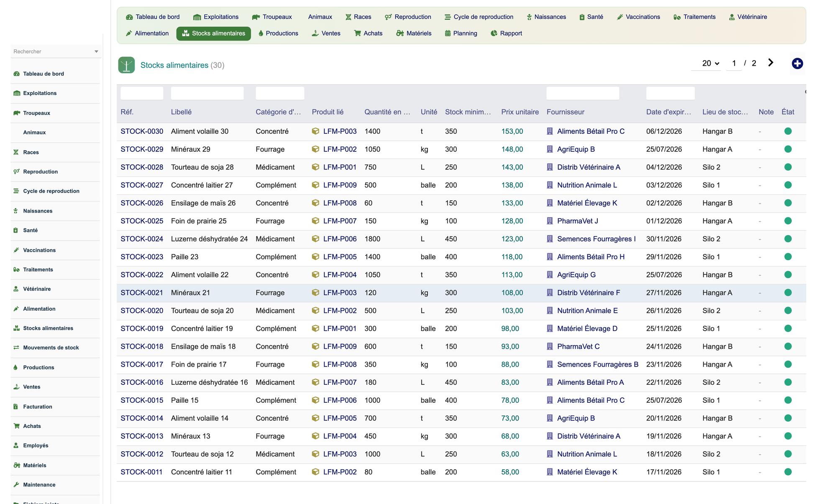Open Achats in sidebar
814x504 pixels.
(32, 426)
